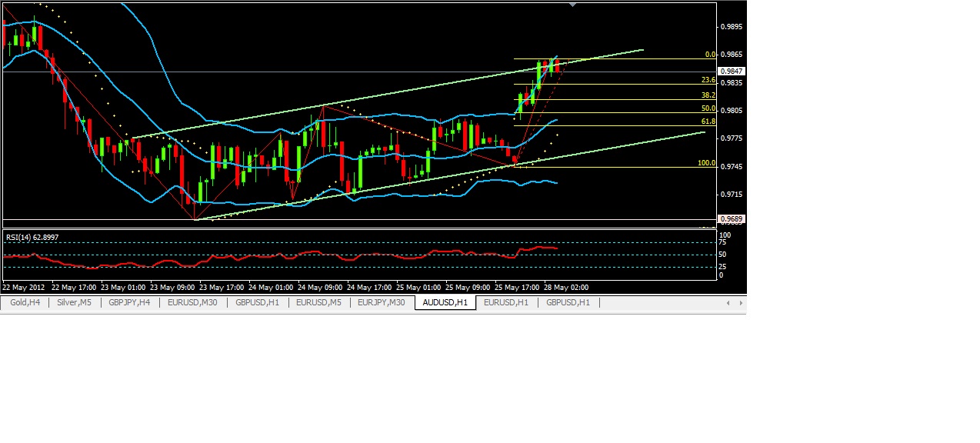The width and height of the screenshot is (980, 443).
Task: Open GBPUSD,H1 tab beside EURUSD,M30 tab
Action: pyautogui.click(x=257, y=303)
